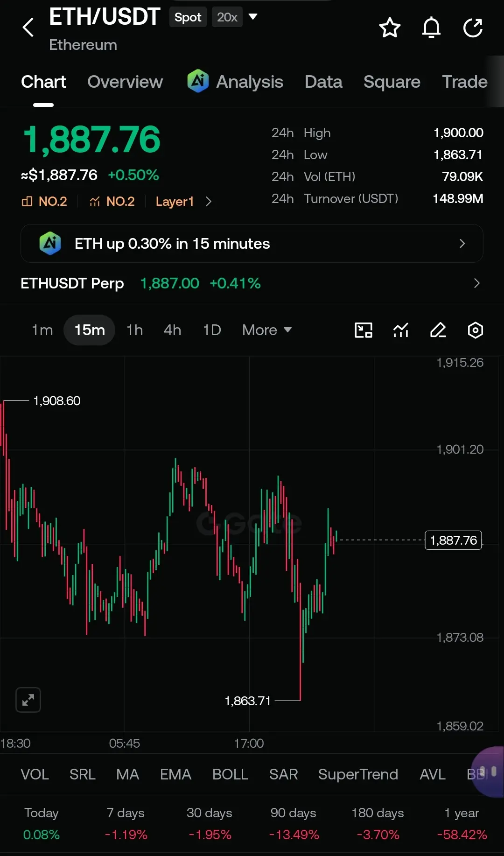
Task: Open the Square tab
Action: 392,82
